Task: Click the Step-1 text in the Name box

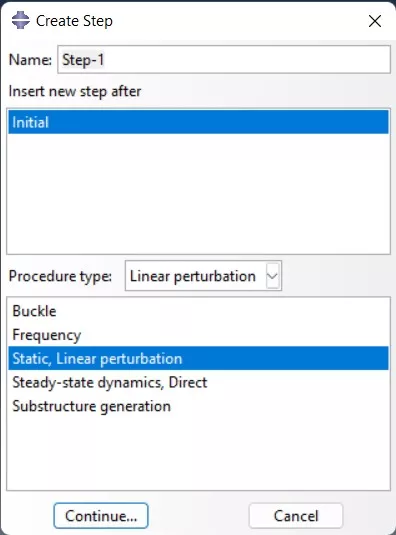Action: [x=83, y=60]
